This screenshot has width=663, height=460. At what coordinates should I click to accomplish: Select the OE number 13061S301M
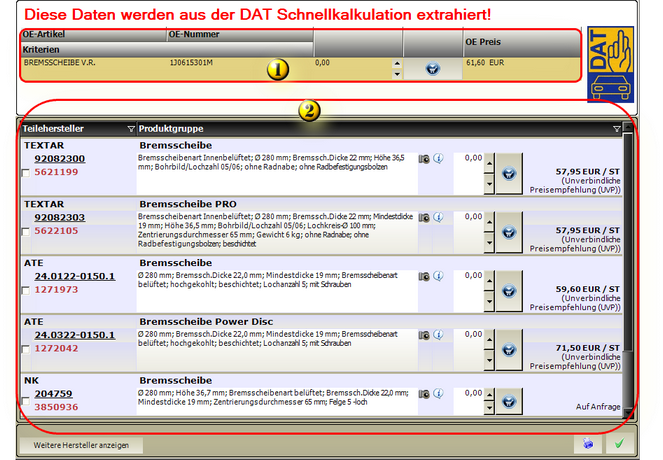[x=191, y=63]
